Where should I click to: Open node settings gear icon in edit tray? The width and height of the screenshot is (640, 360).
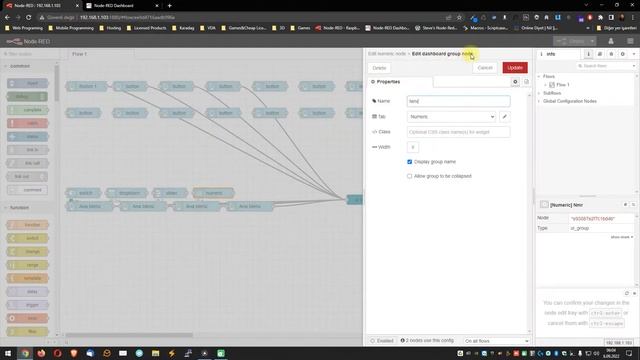pos(515,82)
